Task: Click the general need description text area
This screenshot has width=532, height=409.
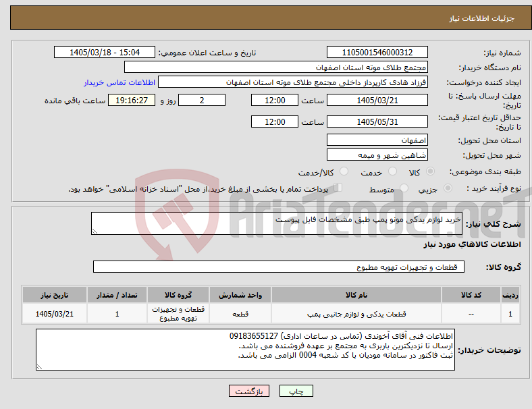Action: (x=277, y=223)
